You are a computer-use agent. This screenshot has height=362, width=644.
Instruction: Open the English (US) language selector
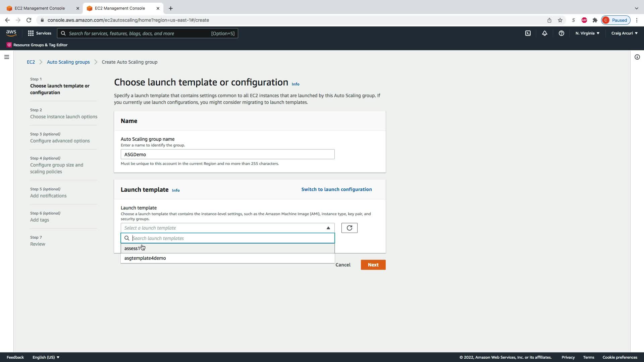pos(46,357)
